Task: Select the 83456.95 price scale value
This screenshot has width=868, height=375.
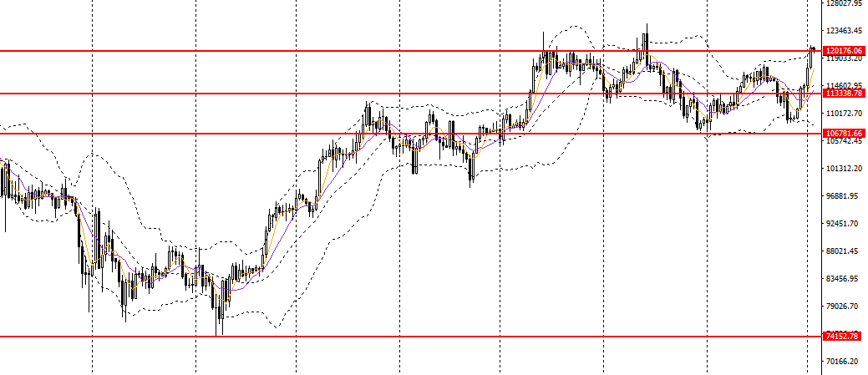Action: coord(844,279)
